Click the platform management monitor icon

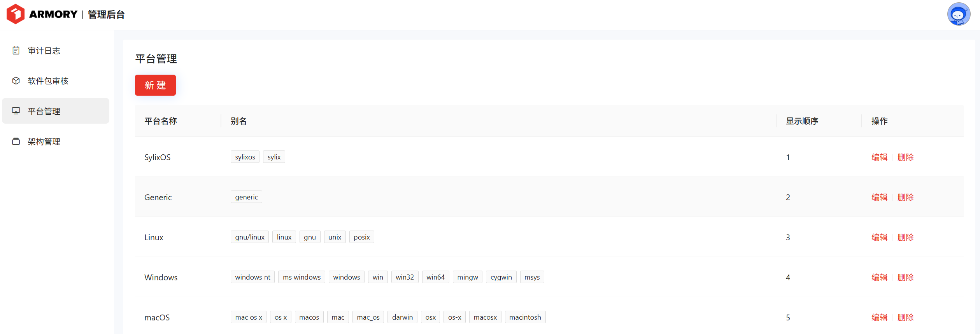[x=16, y=111]
